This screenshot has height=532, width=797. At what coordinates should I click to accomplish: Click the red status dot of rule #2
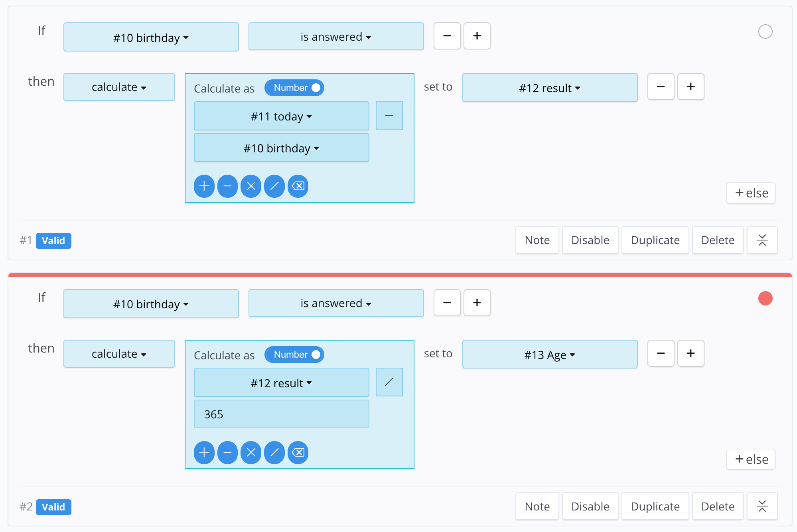(765, 298)
